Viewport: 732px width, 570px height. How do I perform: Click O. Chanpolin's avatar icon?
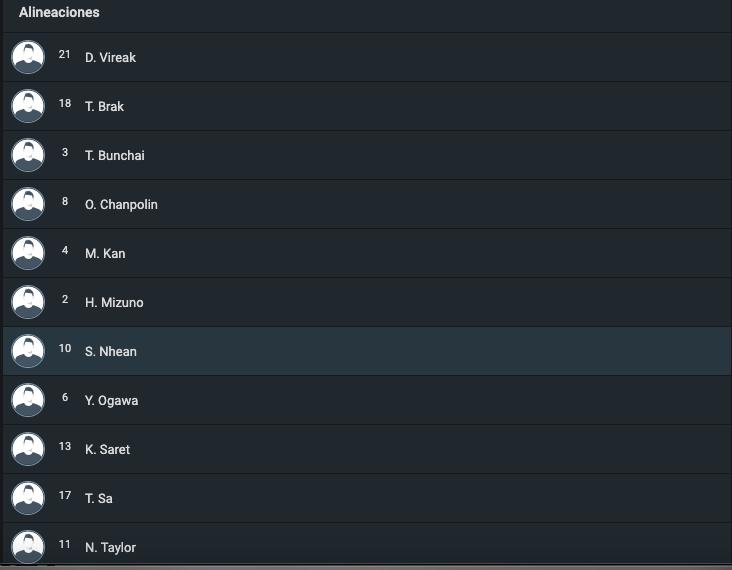pos(28,204)
